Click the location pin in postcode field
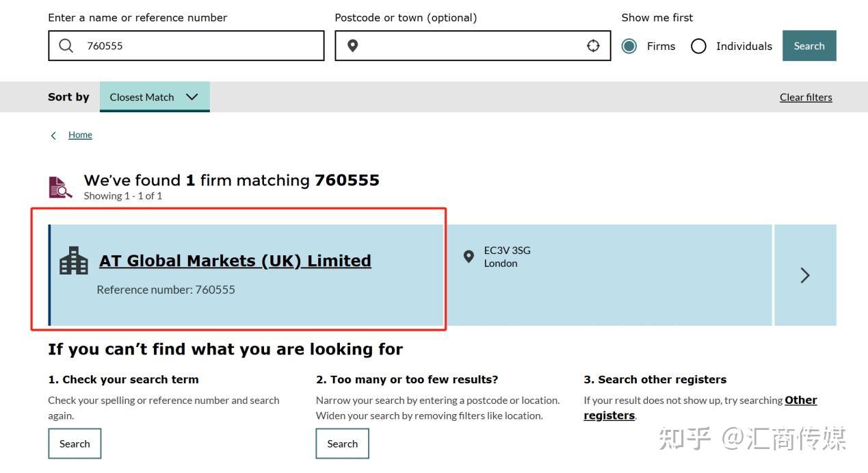This screenshot has width=868, height=473. click(x=353, y=46)
